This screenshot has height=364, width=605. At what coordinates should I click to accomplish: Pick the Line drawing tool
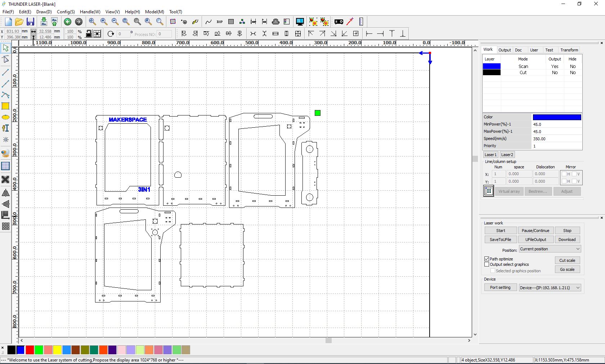6,72
